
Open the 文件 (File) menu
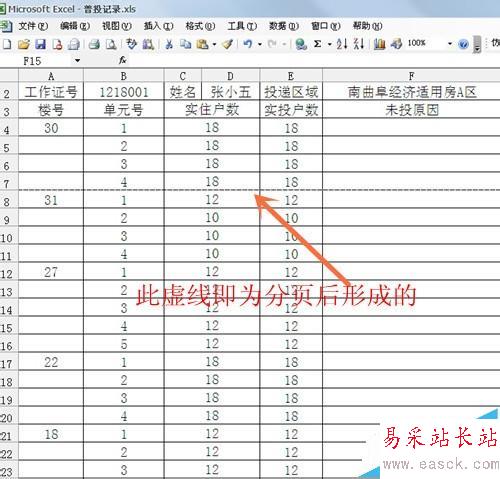pos(33,26)
